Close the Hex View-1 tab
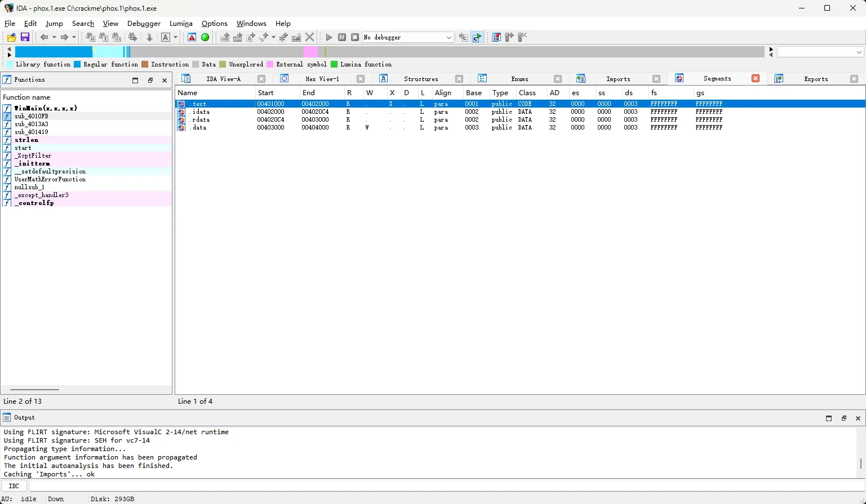Screen dimensions: 866x504 coord(361,79)
